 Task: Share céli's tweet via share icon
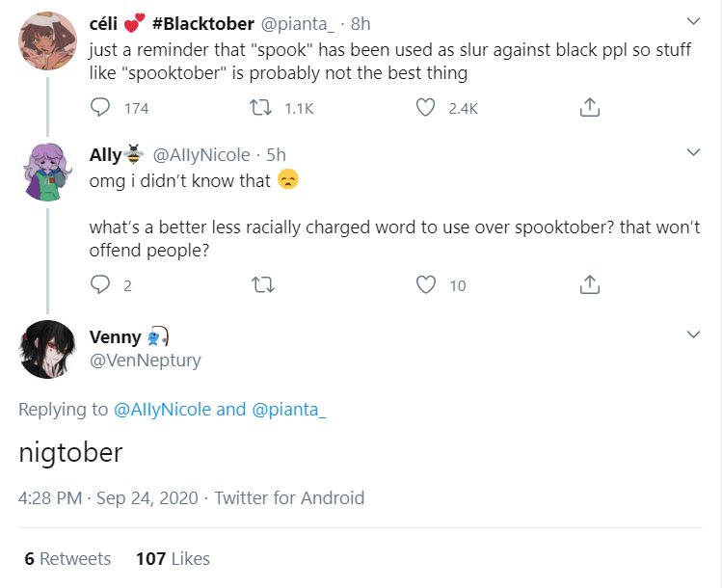[590, 108]
